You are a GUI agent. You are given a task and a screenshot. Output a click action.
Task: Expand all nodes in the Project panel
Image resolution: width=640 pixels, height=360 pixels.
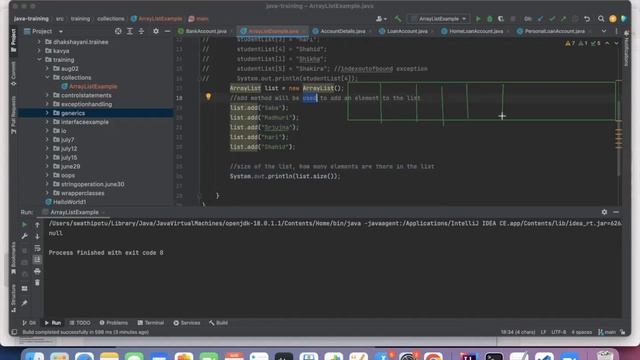coord(129,31)
